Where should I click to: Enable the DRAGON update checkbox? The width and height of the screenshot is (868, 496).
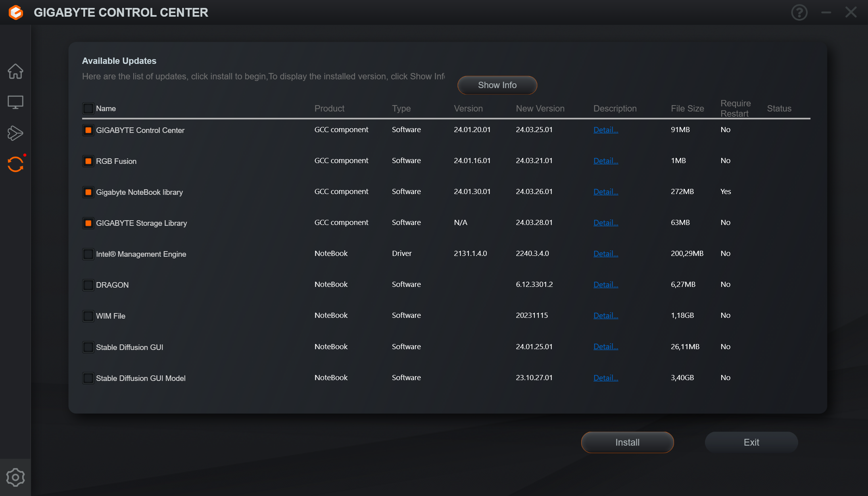[x=88, y=285]
